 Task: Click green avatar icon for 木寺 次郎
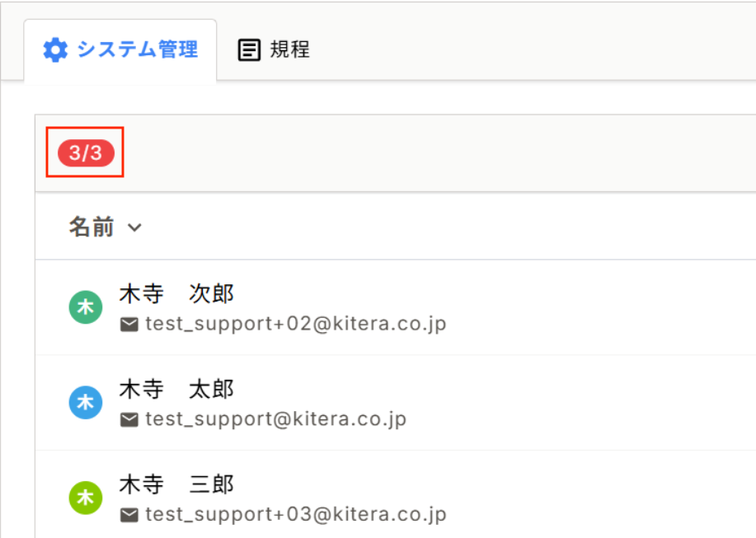coord(85,307)
